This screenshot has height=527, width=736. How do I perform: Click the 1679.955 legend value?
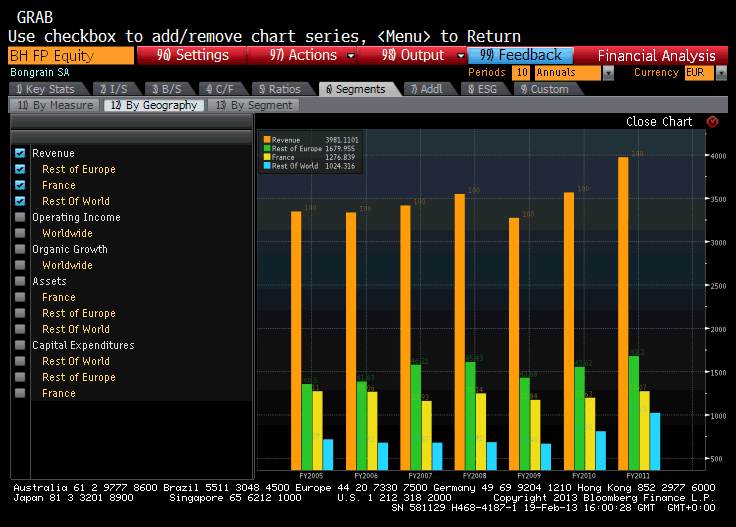coord(340,148)
